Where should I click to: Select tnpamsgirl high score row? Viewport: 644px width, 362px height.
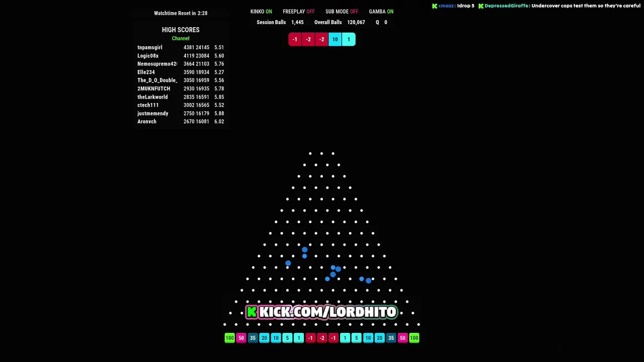181,47
